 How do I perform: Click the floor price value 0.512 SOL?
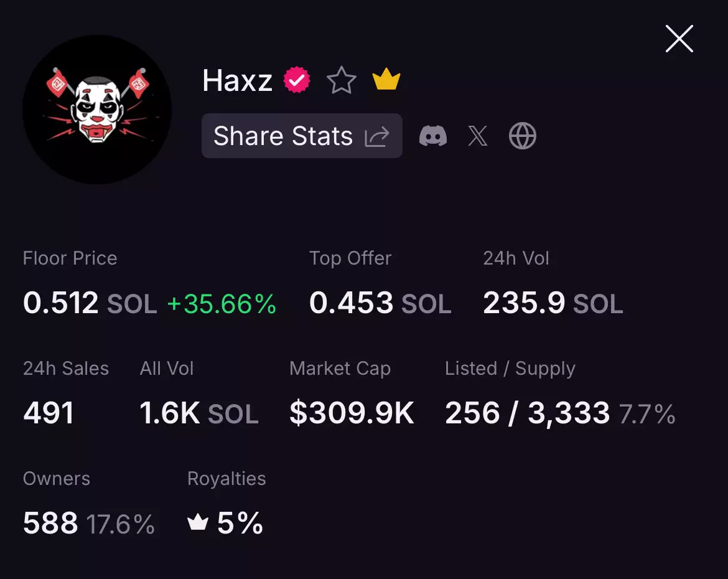tap(90, 303)
